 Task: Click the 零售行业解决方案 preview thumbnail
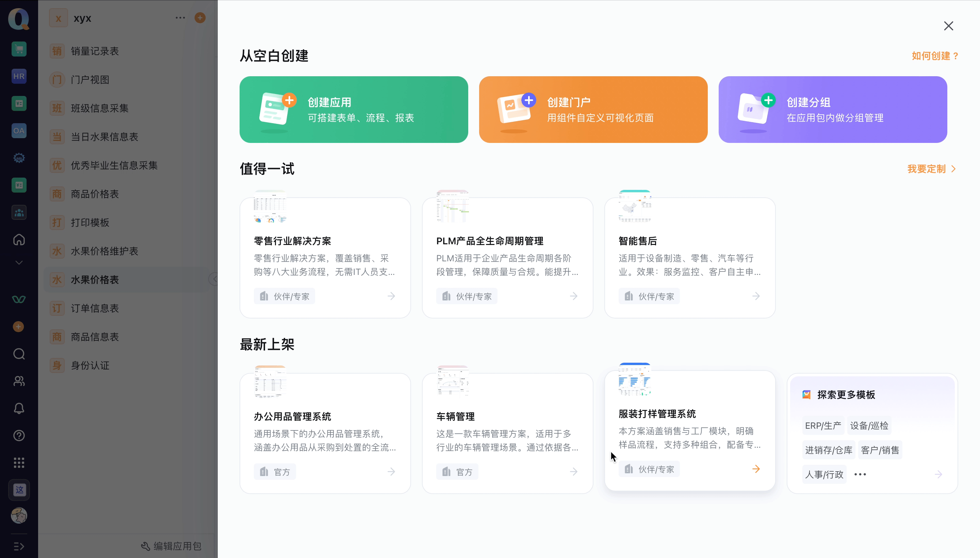[270, 207]
